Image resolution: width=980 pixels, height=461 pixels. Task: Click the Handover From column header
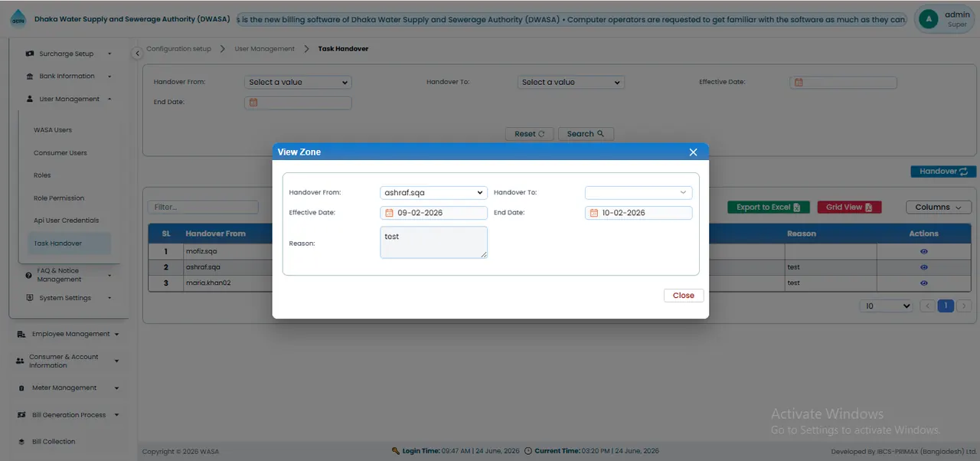(216, 234)
